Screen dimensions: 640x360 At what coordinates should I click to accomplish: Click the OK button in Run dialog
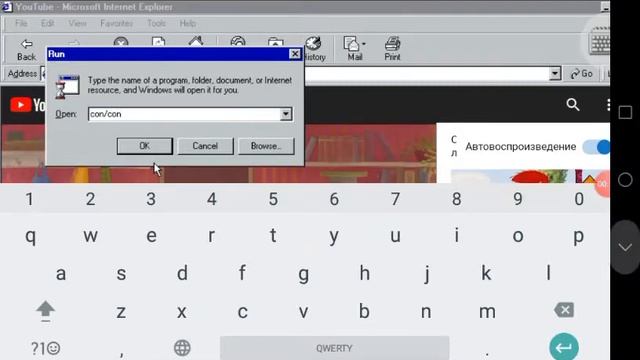[x=144, y=146]
